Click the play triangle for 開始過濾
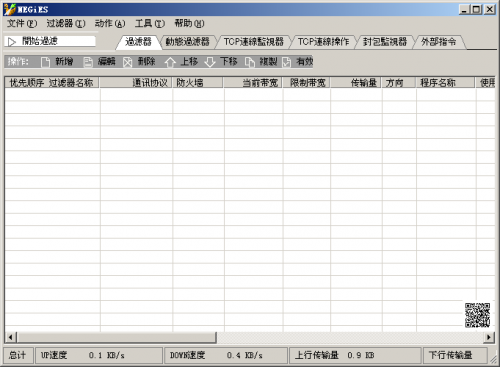The image size is (500, 367). [x=12, y=42]
